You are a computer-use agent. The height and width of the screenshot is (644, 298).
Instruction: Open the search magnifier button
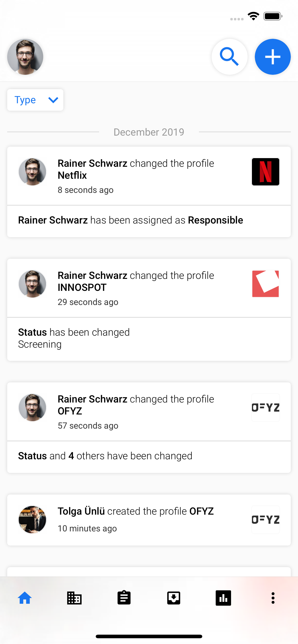point(229,57)
